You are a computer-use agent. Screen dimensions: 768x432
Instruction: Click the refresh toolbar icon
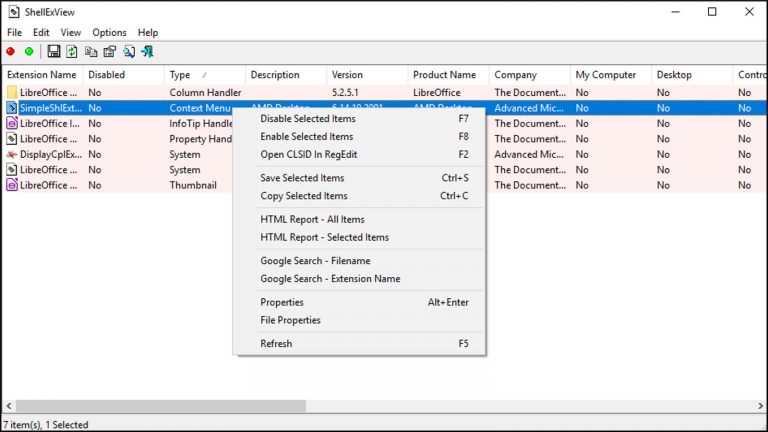click(72, 51)
